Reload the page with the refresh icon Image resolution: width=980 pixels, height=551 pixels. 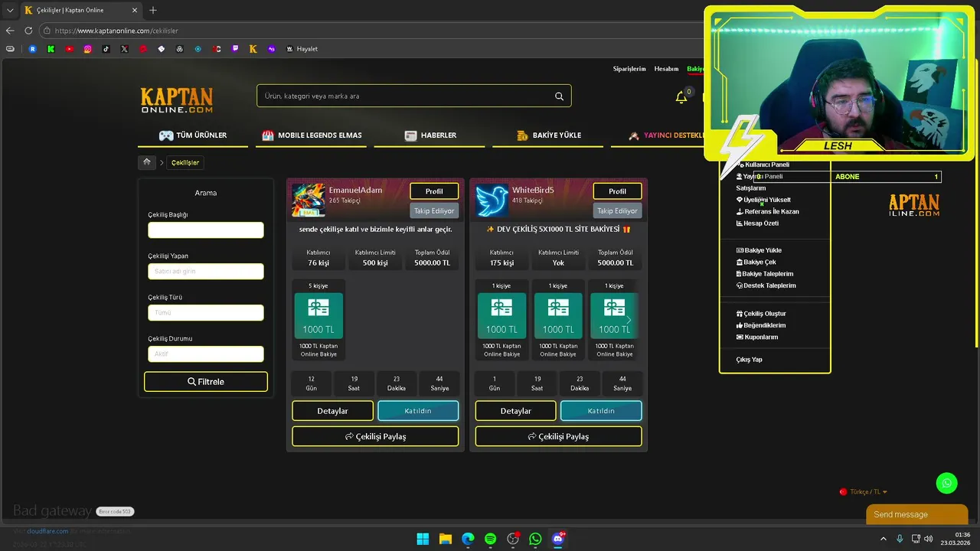[x=28, y=31]
